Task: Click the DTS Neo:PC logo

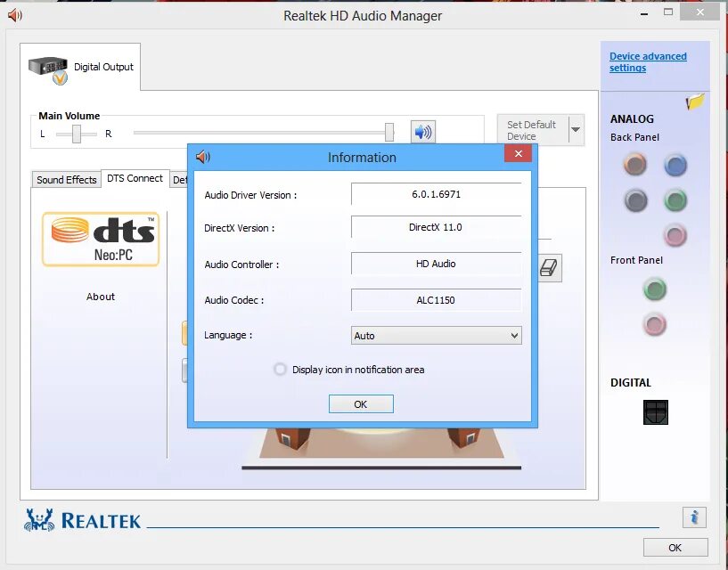Action: tap(101, 239)
